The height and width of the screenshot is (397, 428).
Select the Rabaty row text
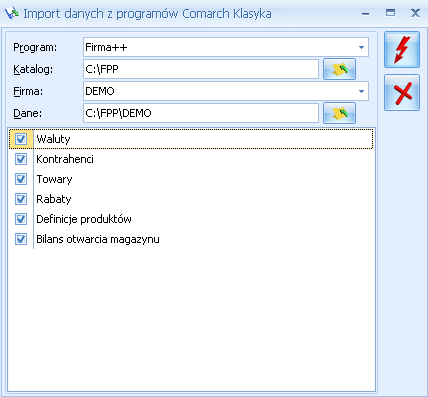click(54, 199)
